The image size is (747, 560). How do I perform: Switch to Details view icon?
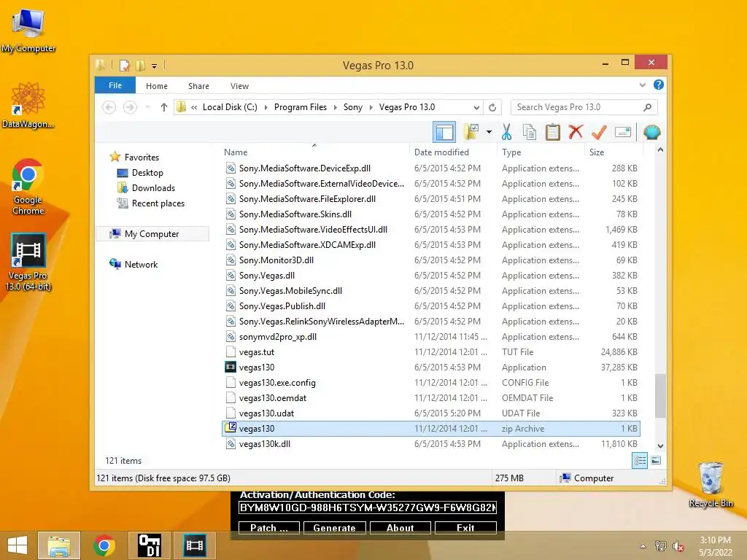pos(640,461)
